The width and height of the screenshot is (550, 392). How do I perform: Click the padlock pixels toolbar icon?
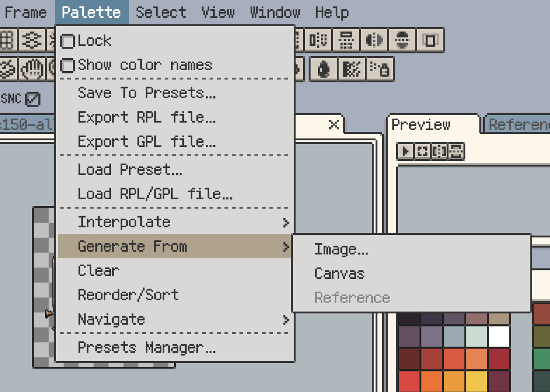pyautogui.click(x=380, y=70)
